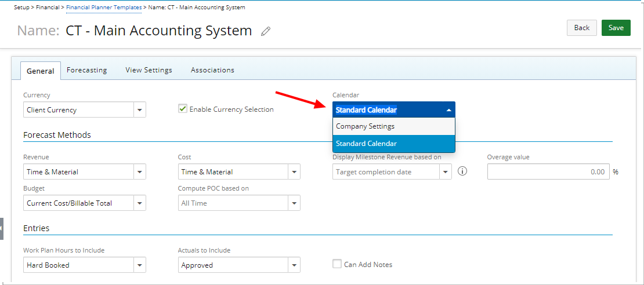Open the Compute POC based on dropdown
This screenshot has width=644, height=285.
point(295,203)
